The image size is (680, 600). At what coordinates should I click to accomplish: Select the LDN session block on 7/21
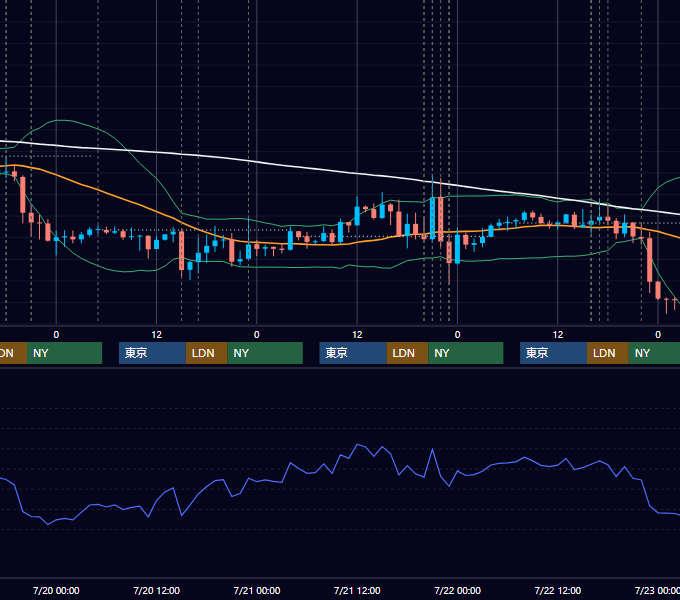coord(407,353)
